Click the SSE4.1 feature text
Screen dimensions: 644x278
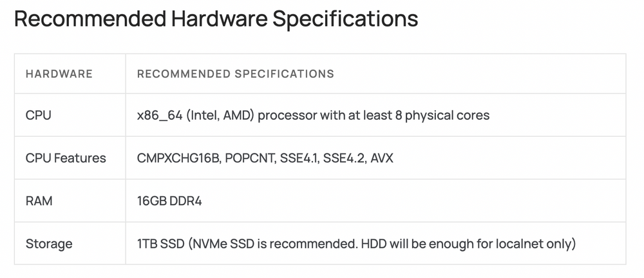coord(299,158)
